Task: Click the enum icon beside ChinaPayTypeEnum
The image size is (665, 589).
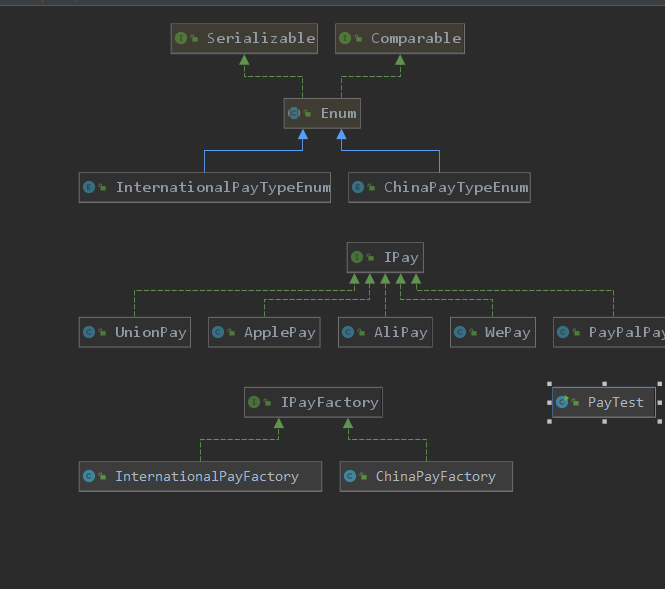Action: click(x=359, y=187)
